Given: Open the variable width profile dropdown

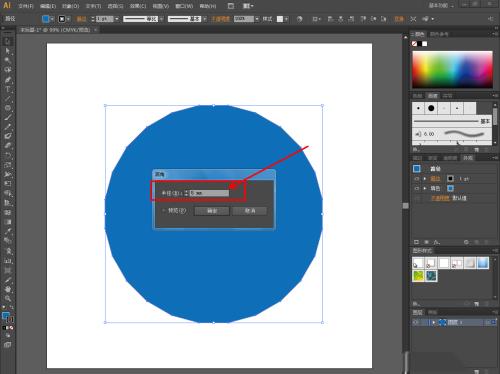Looking at the screenshot, I should (x=161, y=19).
